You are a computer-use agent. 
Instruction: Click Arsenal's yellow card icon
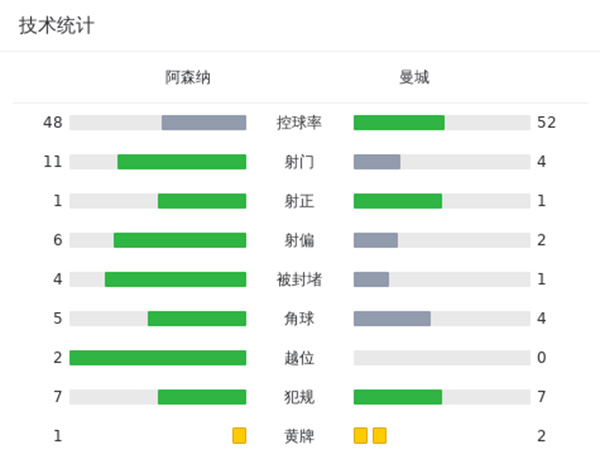point(239,436)
